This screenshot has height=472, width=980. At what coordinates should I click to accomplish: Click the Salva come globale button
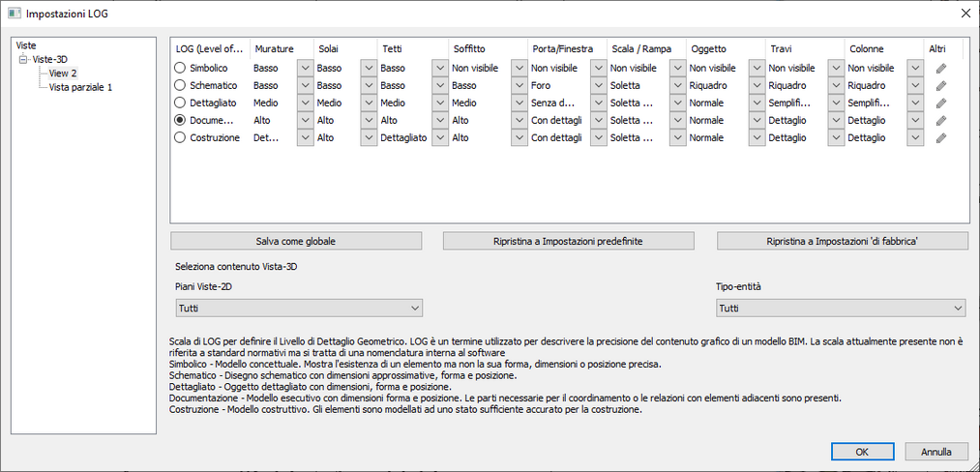(296, 241)
